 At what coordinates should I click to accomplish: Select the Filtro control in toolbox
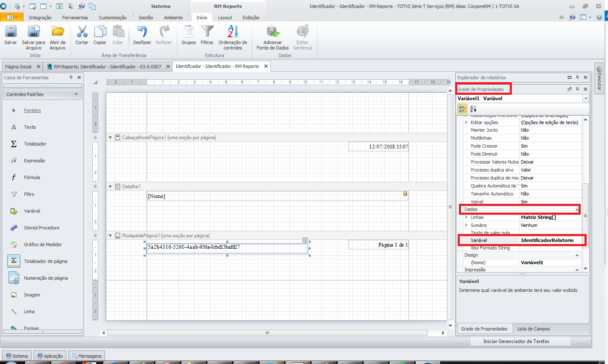click(29, 194)
